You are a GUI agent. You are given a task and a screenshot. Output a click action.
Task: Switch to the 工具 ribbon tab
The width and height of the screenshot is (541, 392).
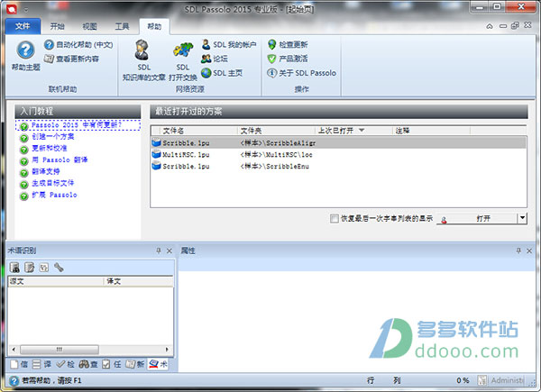pyautogui.click(x=122, y=26)
